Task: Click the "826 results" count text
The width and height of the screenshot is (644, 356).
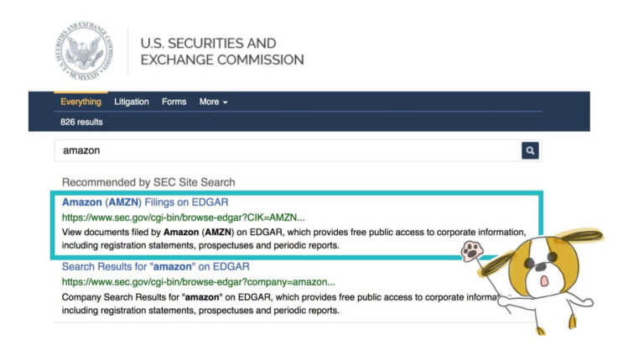Action: coord(82,122)
